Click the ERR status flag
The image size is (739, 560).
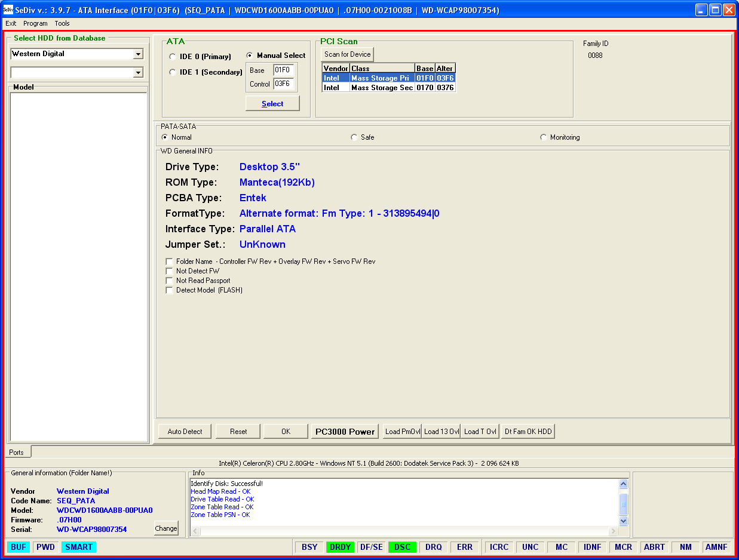(465, 547)
